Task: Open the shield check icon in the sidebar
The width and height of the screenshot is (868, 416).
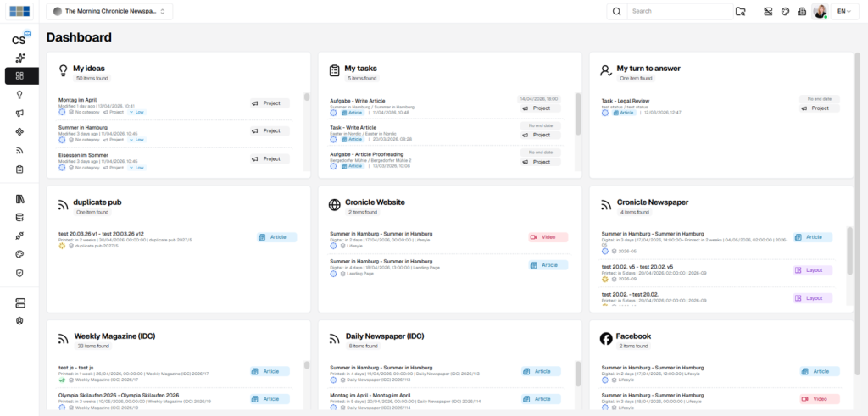Action: tap(19, 273)
